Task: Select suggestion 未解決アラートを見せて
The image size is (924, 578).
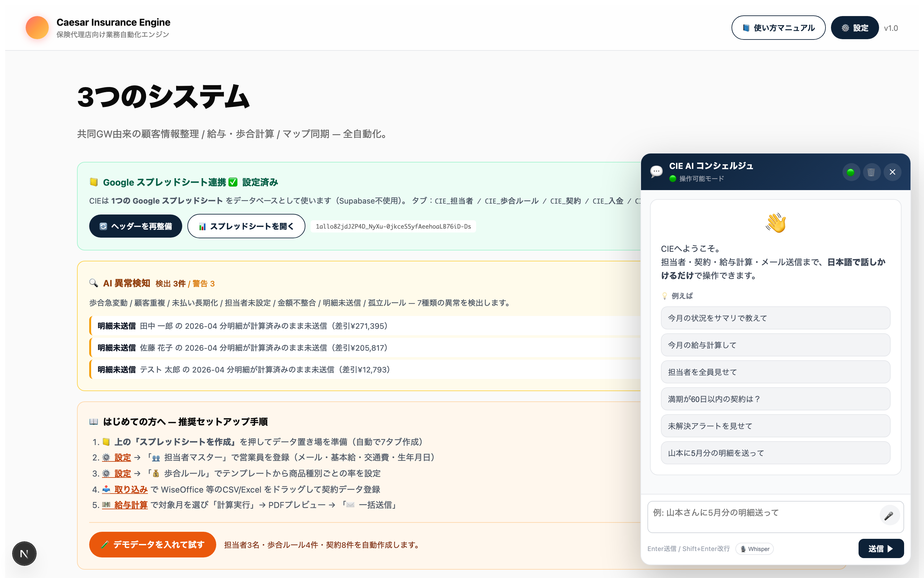Action: click(x=775, y=426)
